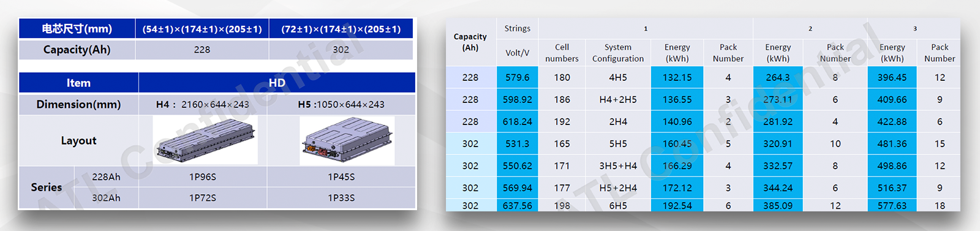Select cell number 186
Viewport: 980px width, 231px height.
click(562, 99)
